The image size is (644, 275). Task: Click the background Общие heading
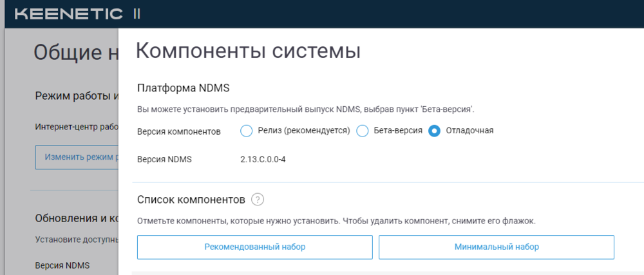click(76, 53)
